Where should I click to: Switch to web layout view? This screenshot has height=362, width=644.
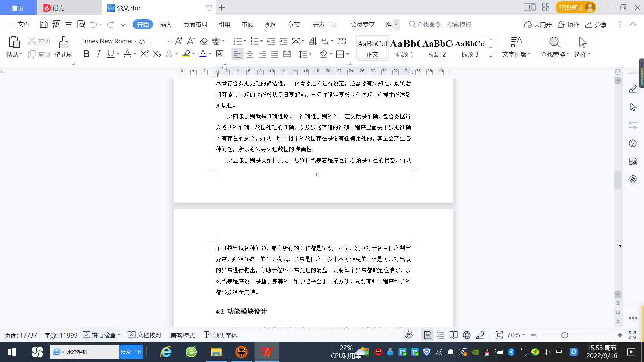pos(467,335)
